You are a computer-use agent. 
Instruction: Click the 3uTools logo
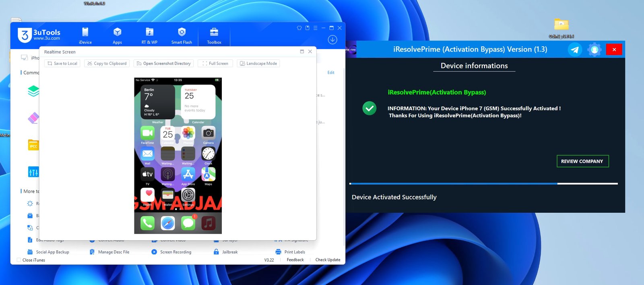point(39,35)
